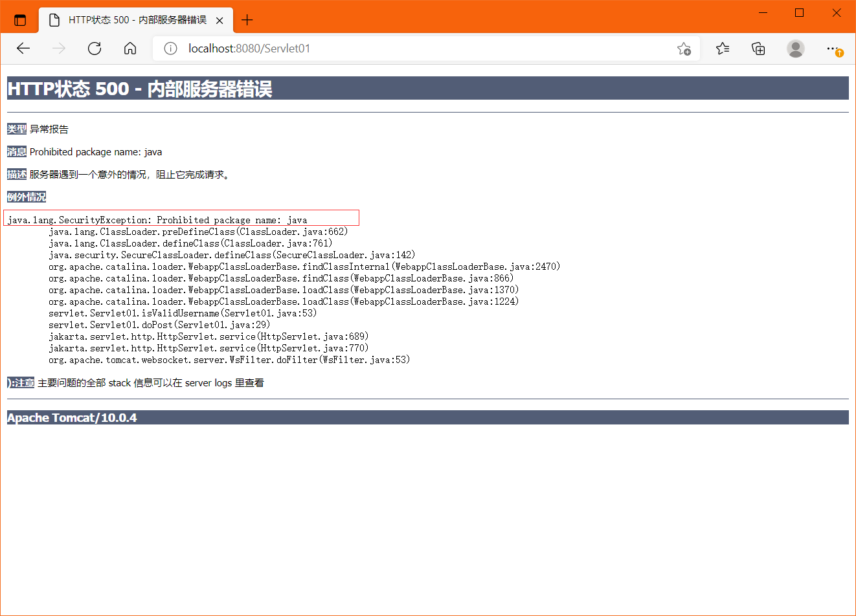Click the 消息 label

pos(17,151)
